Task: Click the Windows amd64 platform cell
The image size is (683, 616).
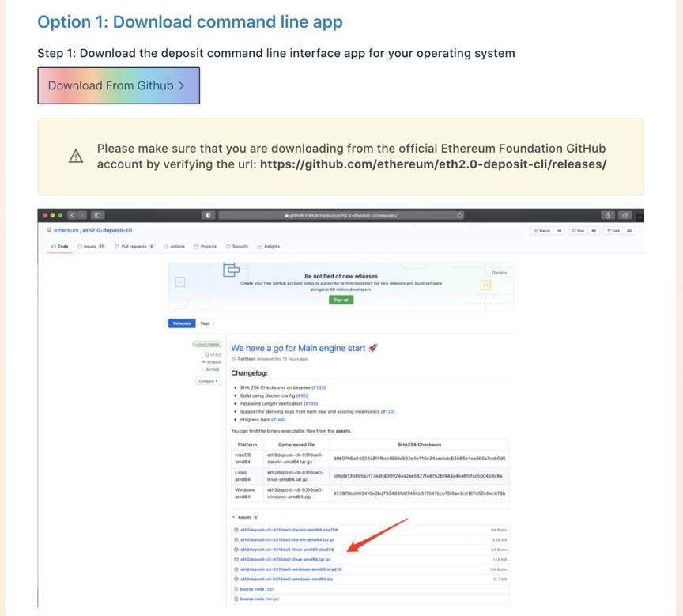Action: click(x=247, y=493)
